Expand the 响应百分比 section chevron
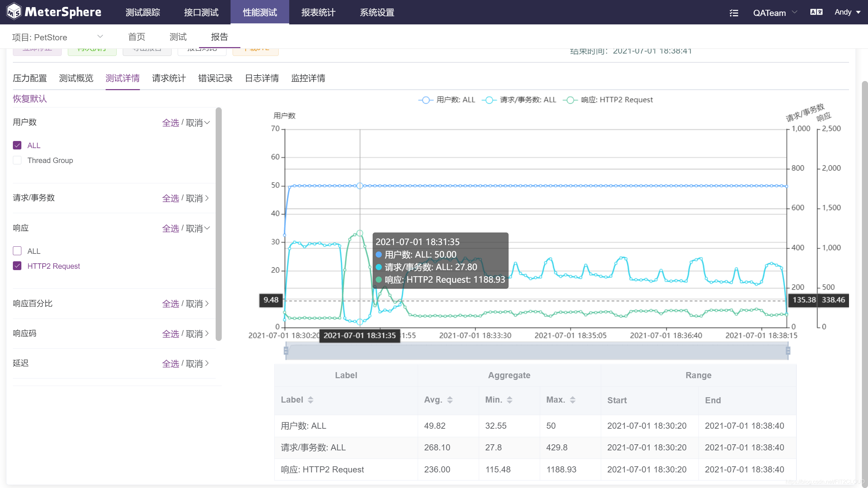868x488 pixels. pyautogui.click(x=207, y=303)
